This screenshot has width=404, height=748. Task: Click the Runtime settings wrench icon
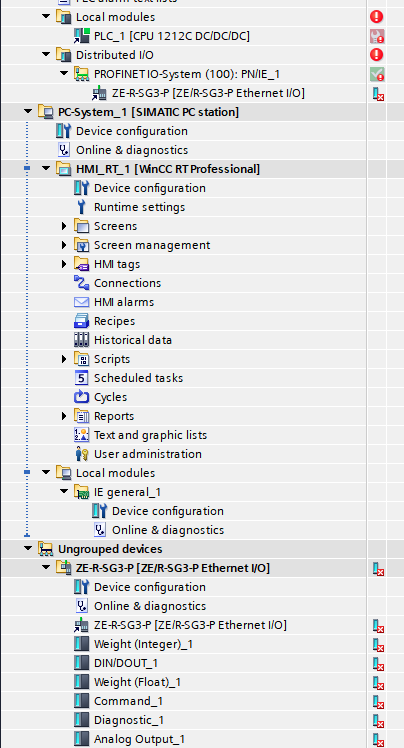click(x=82, y=207)
